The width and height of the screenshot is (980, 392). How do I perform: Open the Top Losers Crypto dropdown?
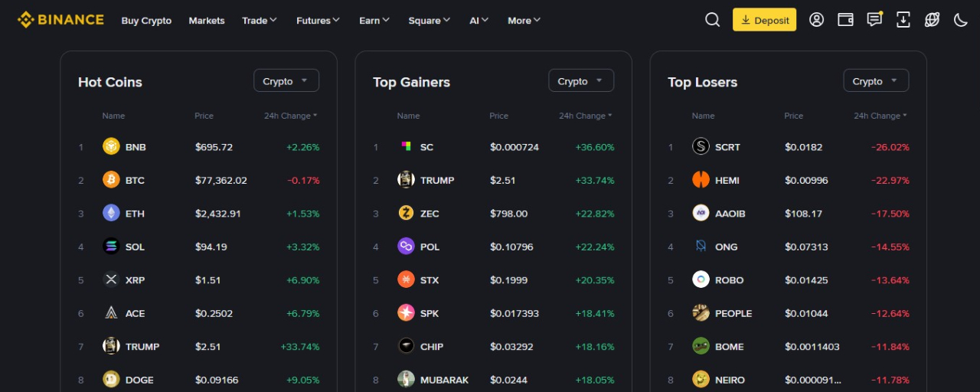[876, 81]
